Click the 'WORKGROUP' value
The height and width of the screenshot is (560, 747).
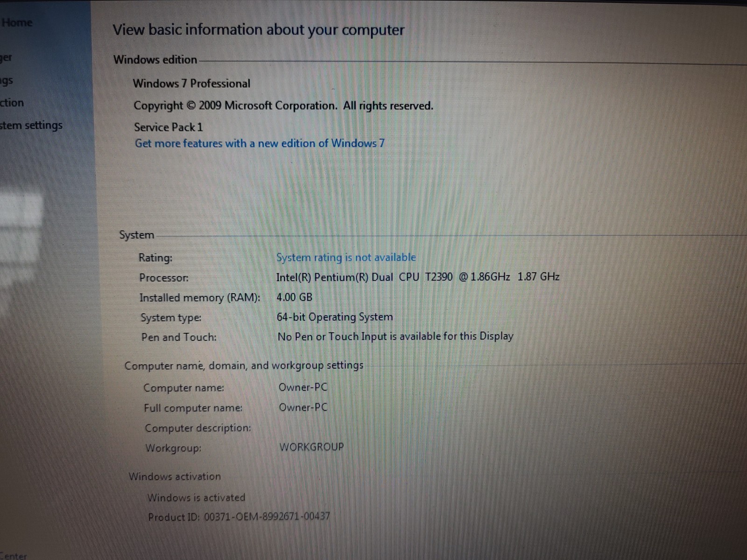tap(311, 447)
